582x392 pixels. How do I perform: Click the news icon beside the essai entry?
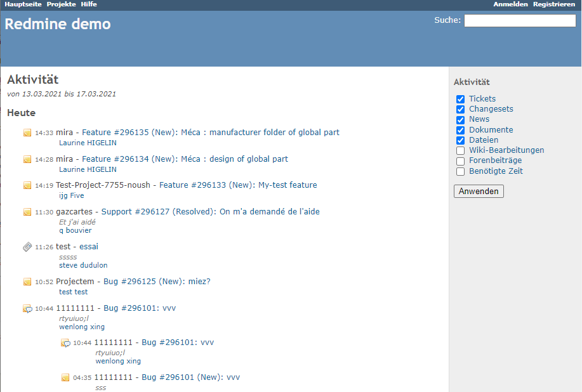[x=27, y=247]
